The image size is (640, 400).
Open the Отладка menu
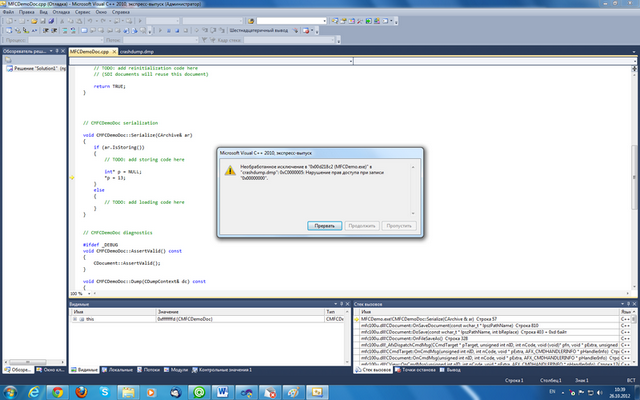click(x=61, y=12)
